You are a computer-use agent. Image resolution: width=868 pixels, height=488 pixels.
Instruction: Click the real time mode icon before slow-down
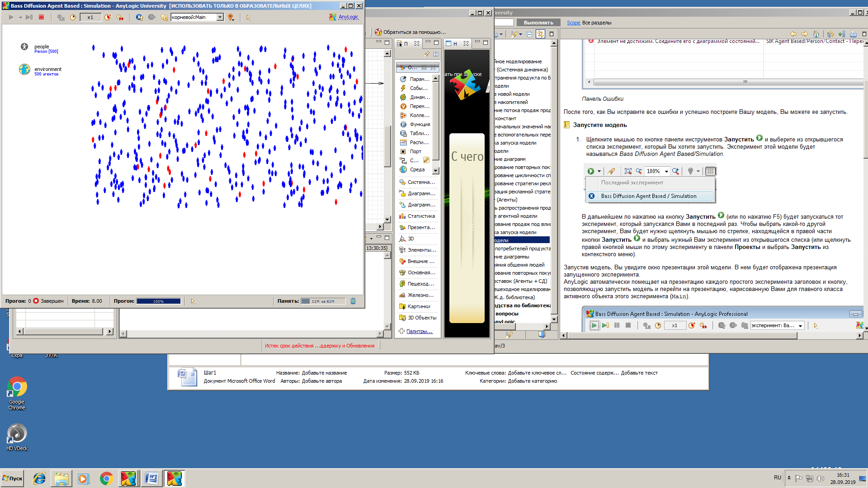(x=61, y=17)
